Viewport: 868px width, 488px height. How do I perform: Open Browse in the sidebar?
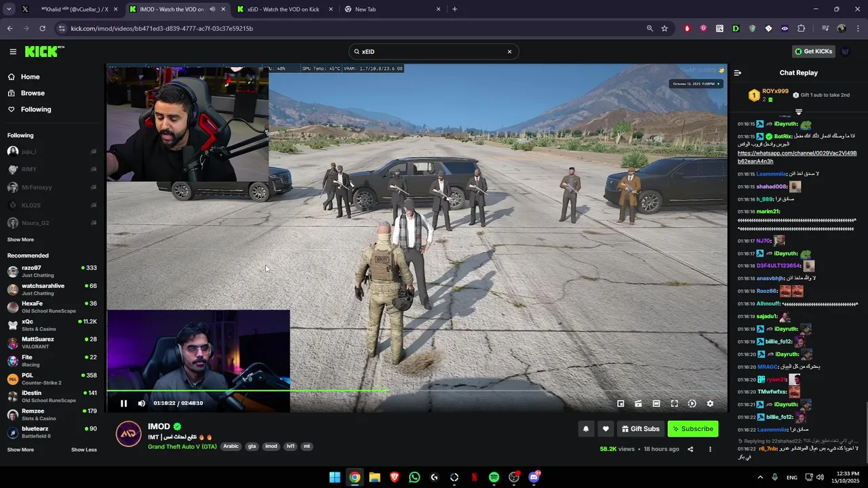(33, 93)
